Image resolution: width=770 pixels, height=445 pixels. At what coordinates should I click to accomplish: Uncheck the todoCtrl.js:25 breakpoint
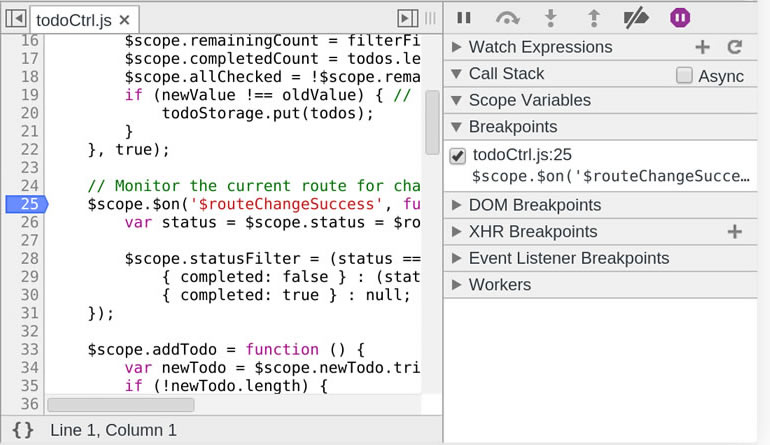pos(458,155)
